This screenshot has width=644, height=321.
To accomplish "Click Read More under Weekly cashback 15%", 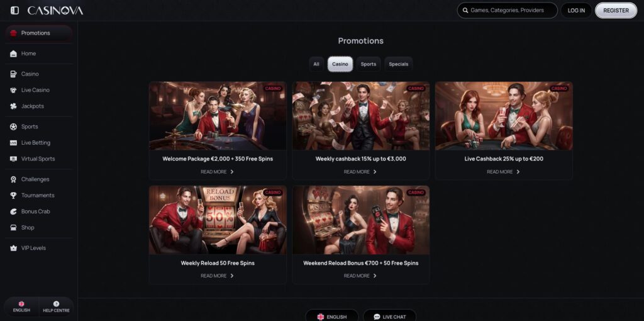I will tap(360, 172).
